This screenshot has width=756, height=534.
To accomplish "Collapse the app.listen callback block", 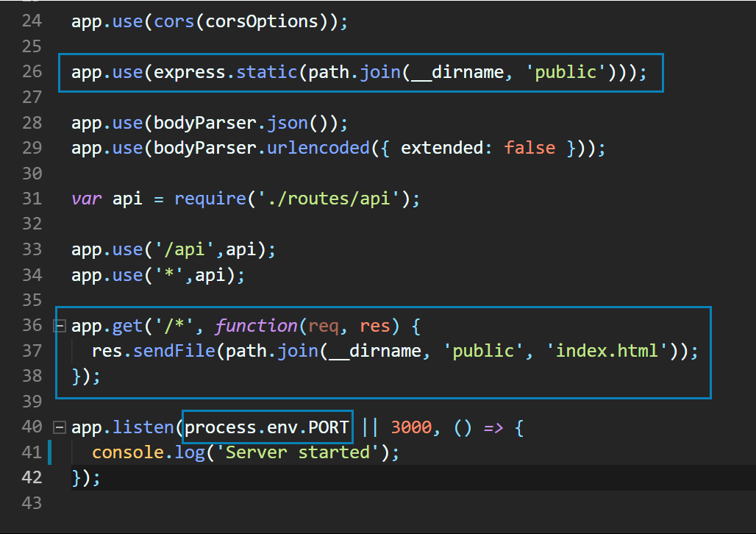I will 60,427.
